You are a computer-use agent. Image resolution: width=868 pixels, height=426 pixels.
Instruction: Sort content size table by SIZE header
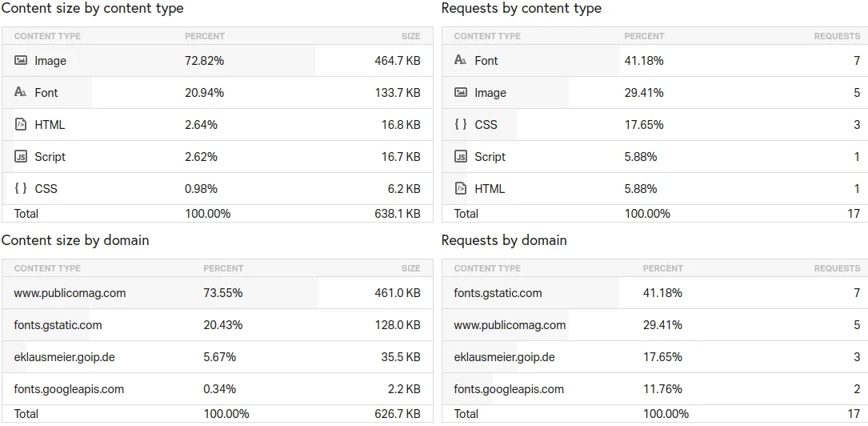pyautogui.click(x=410, y=36)
